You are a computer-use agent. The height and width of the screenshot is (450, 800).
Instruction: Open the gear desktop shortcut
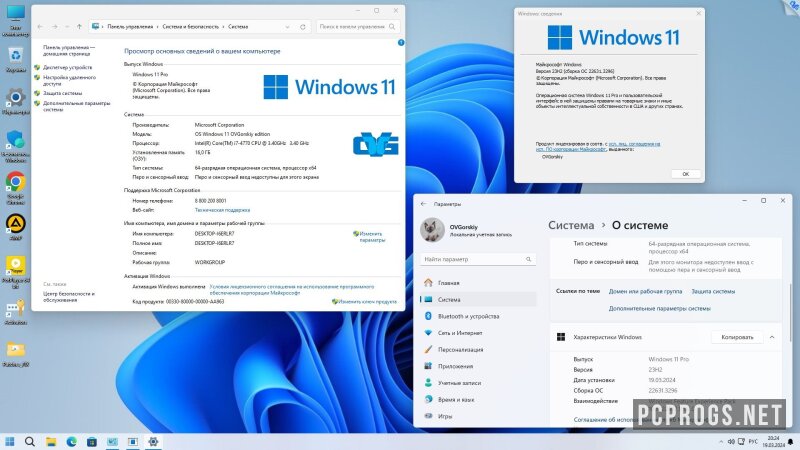click(x=15, y=101)
